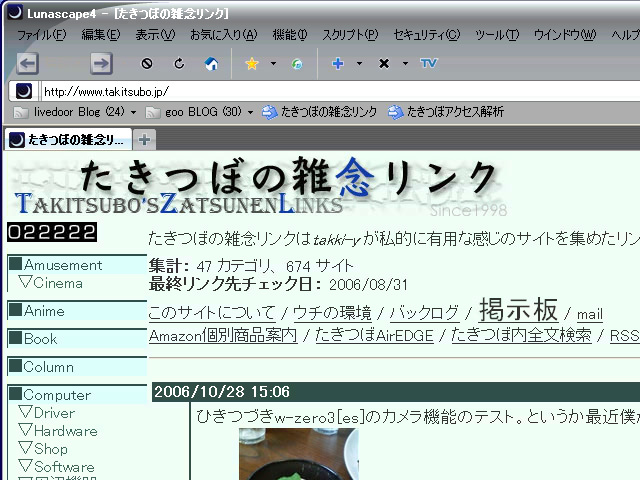Viewport: 640px width, 480px height.
Task: Expand the goo BLOG bookmark folder dropdown
Action: 250,112
